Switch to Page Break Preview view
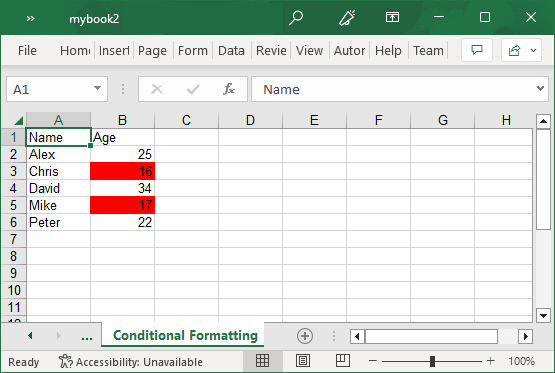The image size is (555, 373). pyautogui.click(x=343, y=361)
